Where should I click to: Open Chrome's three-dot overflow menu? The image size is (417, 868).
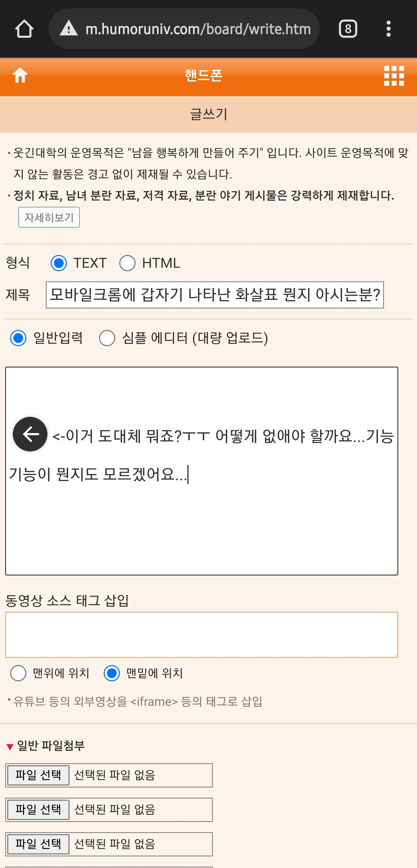click(x=388, y=29)
